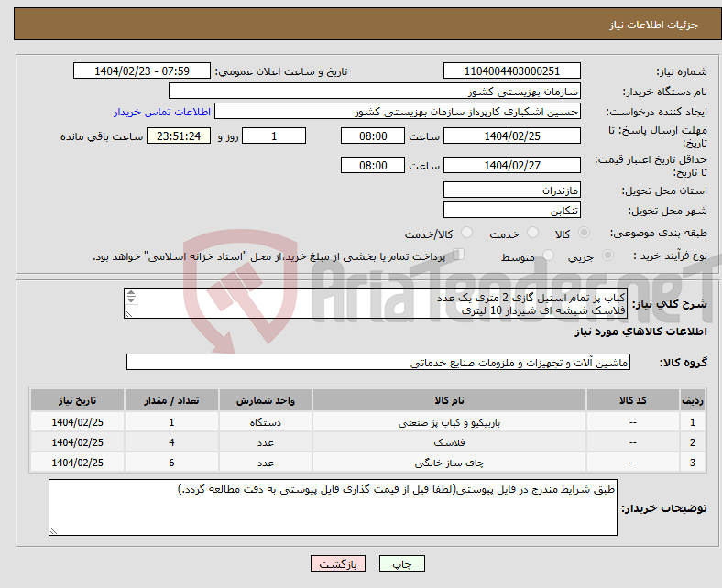Click the province field مازندران
This screenshot has width=722, height=588.
click(x=511, y=190)
